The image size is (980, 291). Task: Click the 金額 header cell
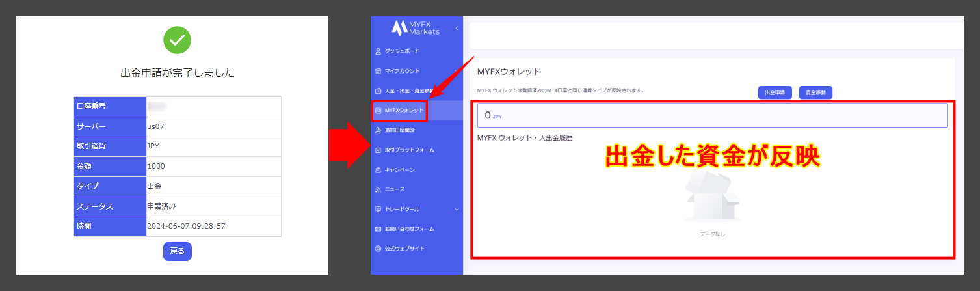tap(111, 166)
